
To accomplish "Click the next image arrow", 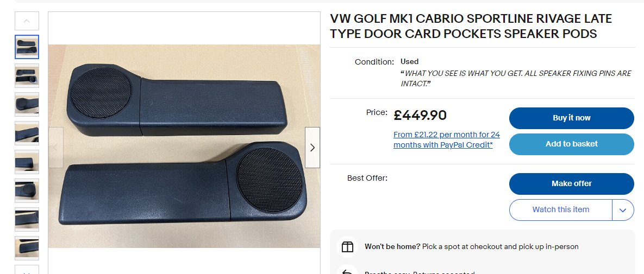I will click(x=312, y=147).
